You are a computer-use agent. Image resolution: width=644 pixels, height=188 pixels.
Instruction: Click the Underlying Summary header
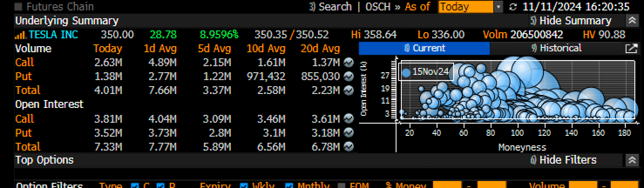pos(67,20)
